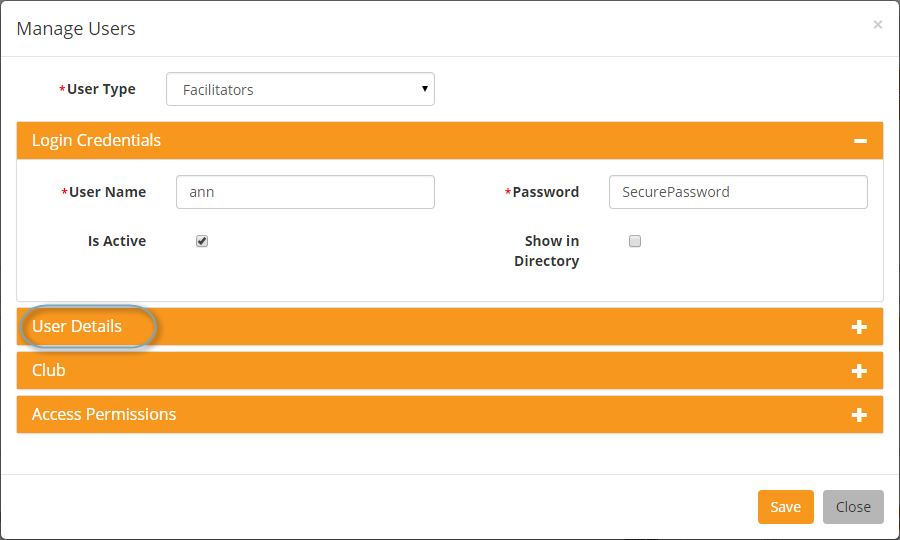Screen dimensions: 900x540
Task: Enable Show in Directory checkbox
Action: point(635,241)
